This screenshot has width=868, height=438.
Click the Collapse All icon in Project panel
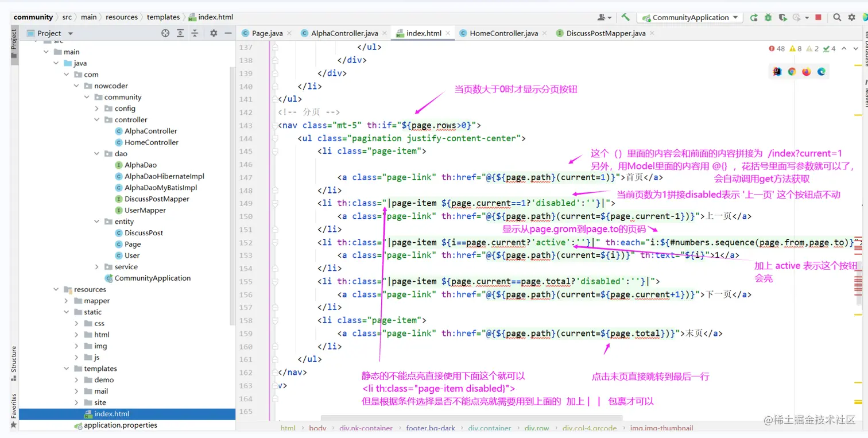click(x=195, y=33)
